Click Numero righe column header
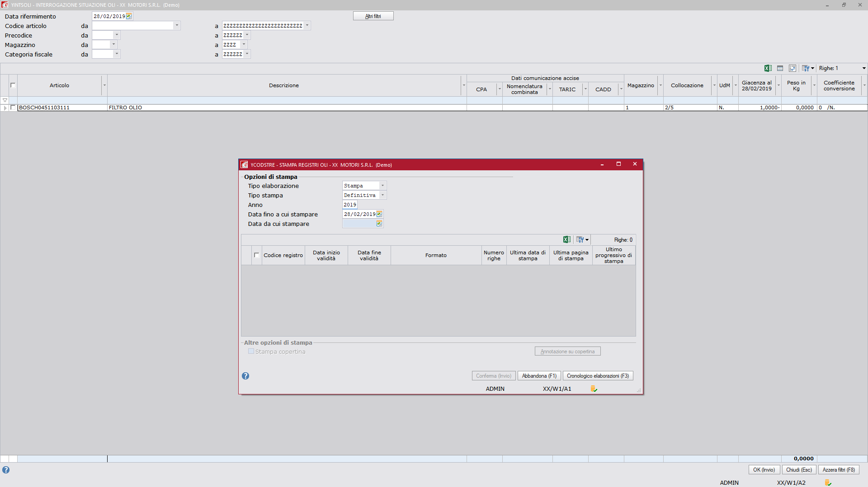868x487 pixels. (x=494, y=255)
